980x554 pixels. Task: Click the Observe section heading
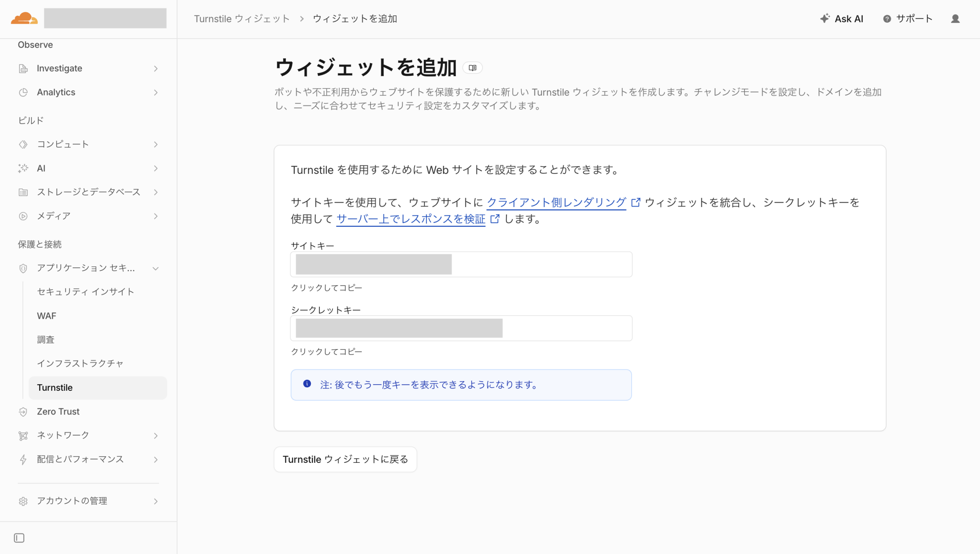pos(35,45)
